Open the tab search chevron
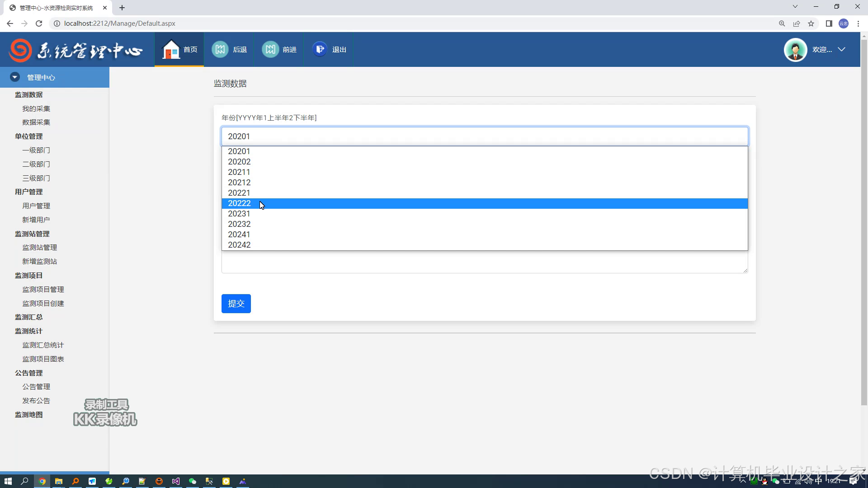 [x=795, y=6]
